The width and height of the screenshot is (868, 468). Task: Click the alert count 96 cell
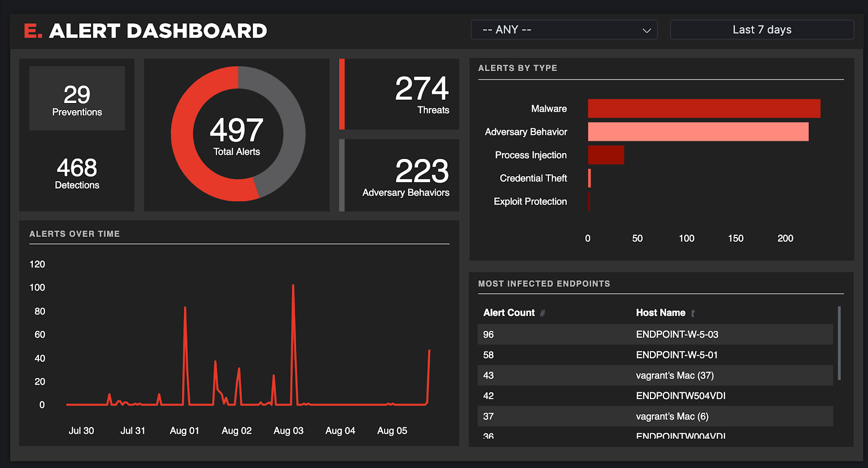coord(489,335)
